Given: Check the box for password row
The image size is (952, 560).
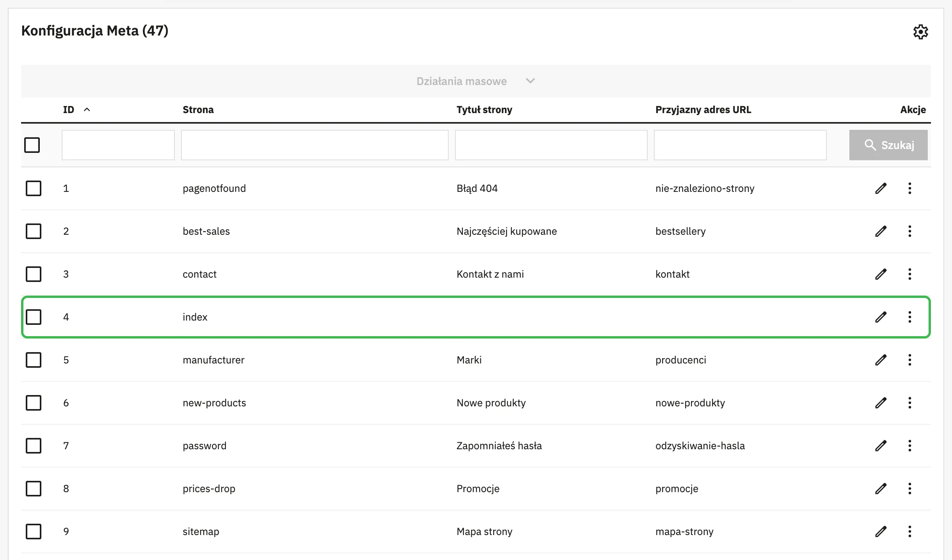Looking at the screenshot, I should coord(34,446).
